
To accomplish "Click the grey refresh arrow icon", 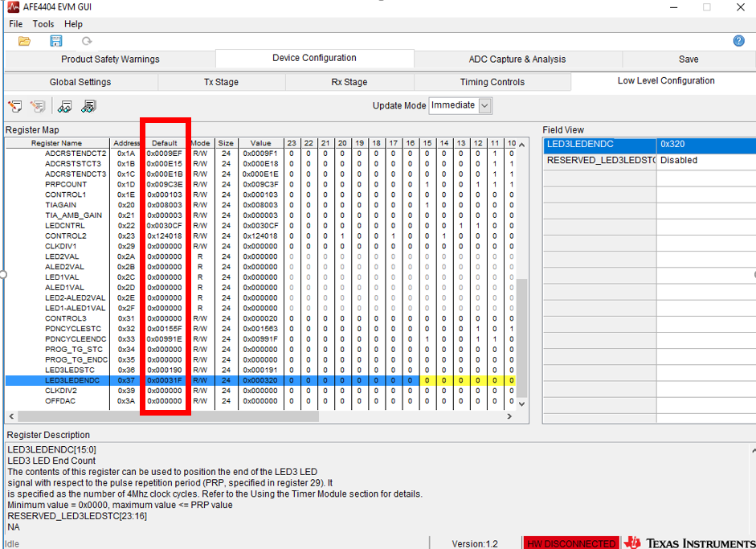I will [87, 41].
